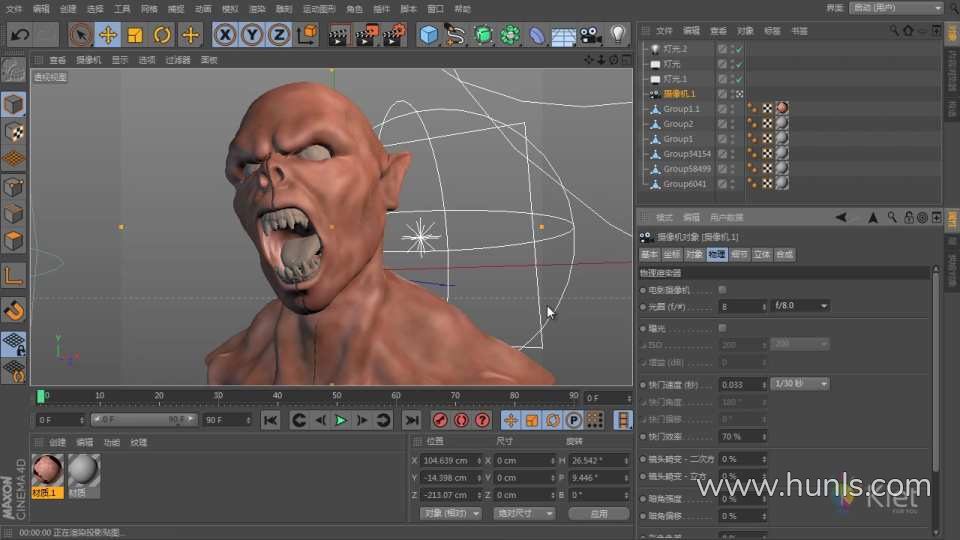Select the Live Selection arrow tool

pyautogui.click(x=80, y=35)
